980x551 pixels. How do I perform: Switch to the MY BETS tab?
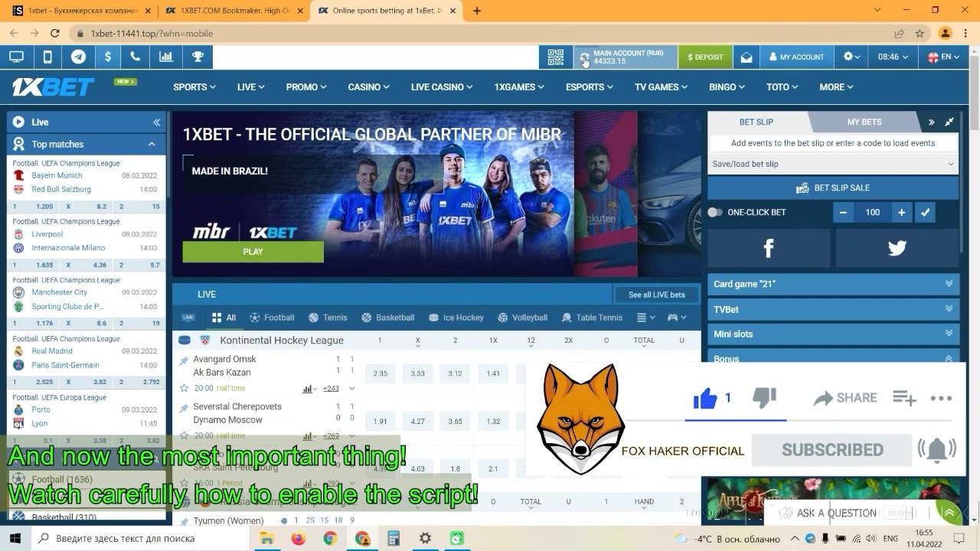point(864,122)
